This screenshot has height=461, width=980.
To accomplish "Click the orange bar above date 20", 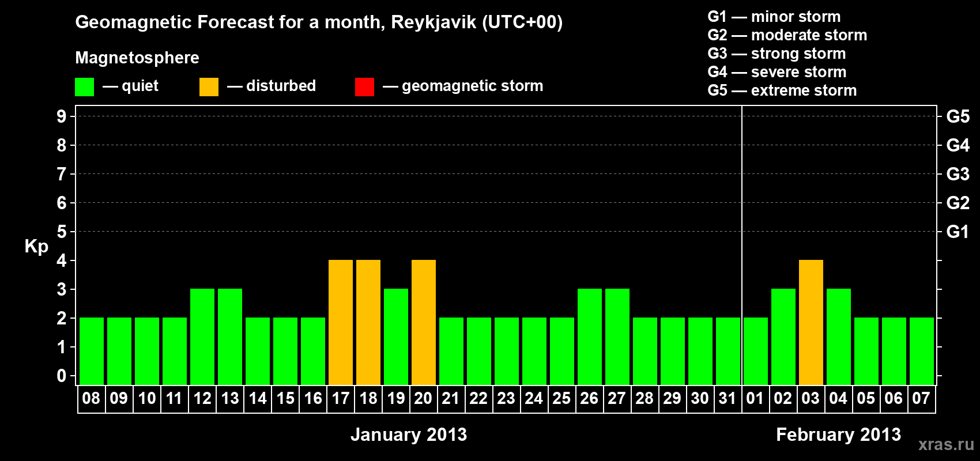I will pyautogui.click(x=424, y=322).
